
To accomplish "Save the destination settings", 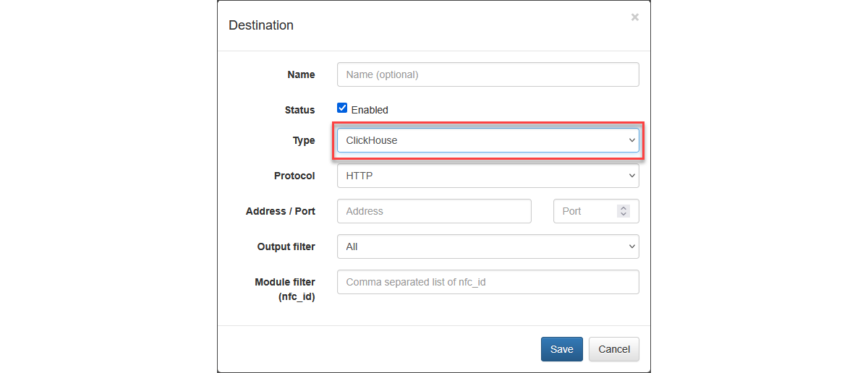I will point(561,349).
